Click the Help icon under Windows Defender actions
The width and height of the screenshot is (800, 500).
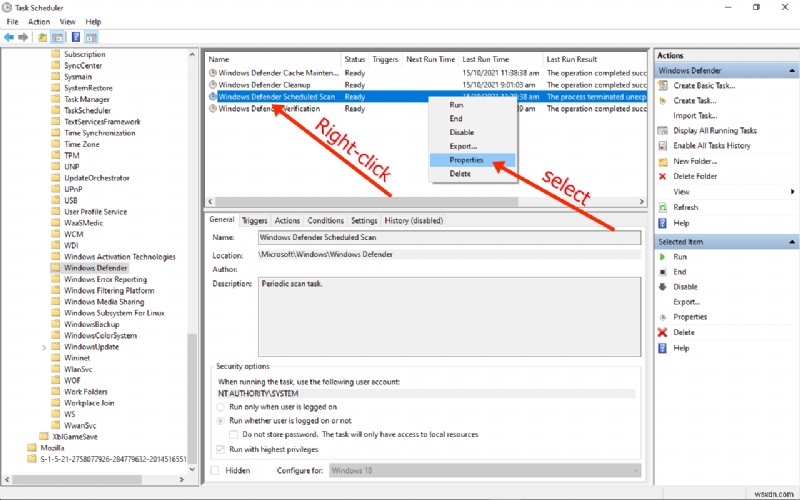tap(662, 223)
